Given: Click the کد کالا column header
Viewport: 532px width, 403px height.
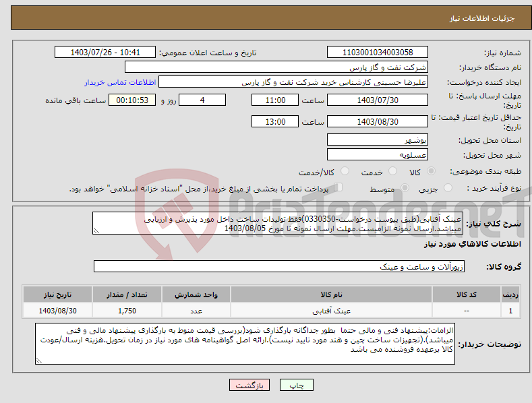Looking at the screenshot, I should 467,294.
